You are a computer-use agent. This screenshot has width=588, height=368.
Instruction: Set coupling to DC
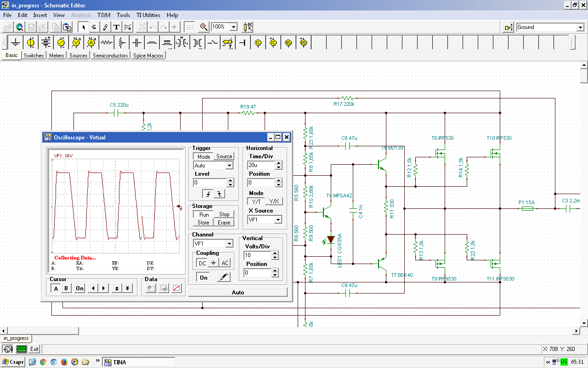(x=202, y=263)
